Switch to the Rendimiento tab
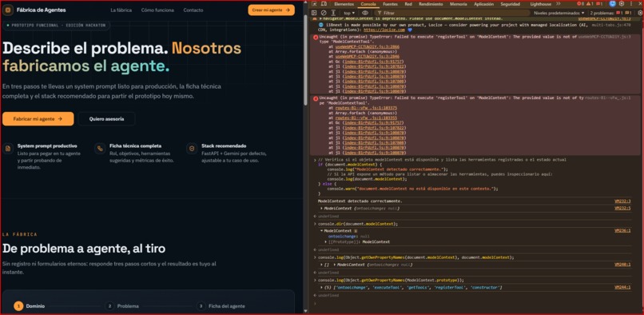 tap(431, 4)
